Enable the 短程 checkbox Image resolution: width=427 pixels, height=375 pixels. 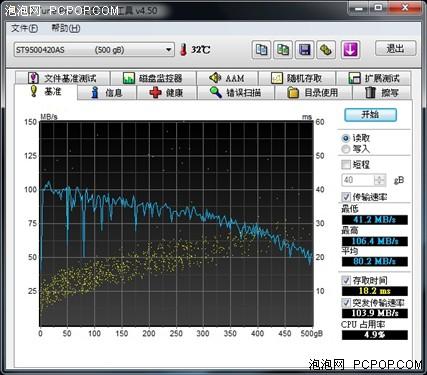346,164
